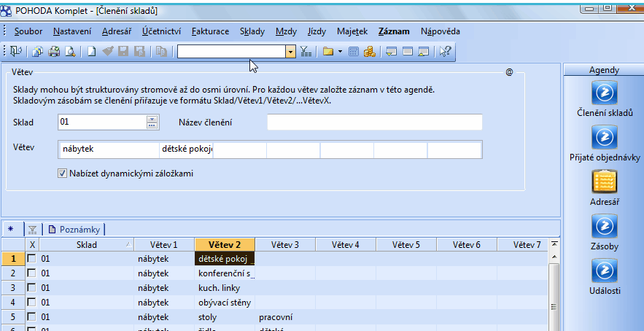
Task: Open the calculator toolbar icon
Action: [354, 51]
